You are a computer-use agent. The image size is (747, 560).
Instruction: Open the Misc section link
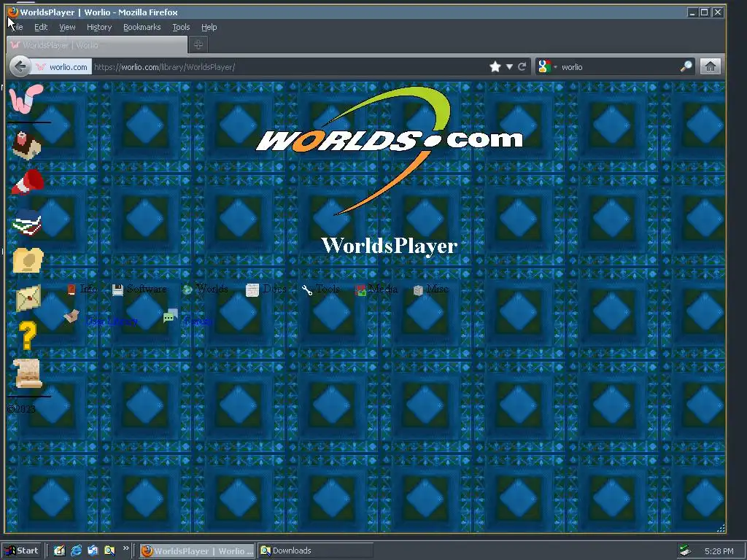(438, 289)
